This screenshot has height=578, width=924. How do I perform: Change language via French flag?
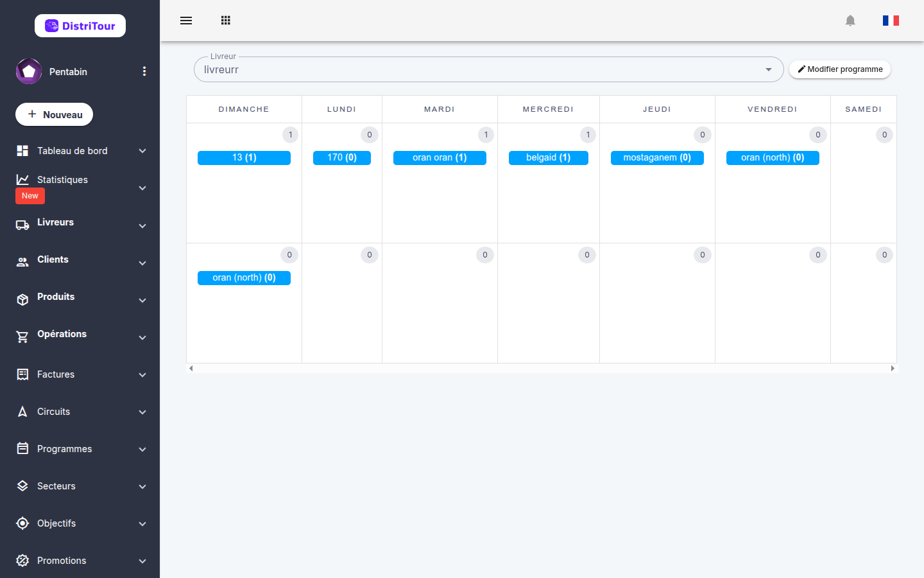point(891,21)
